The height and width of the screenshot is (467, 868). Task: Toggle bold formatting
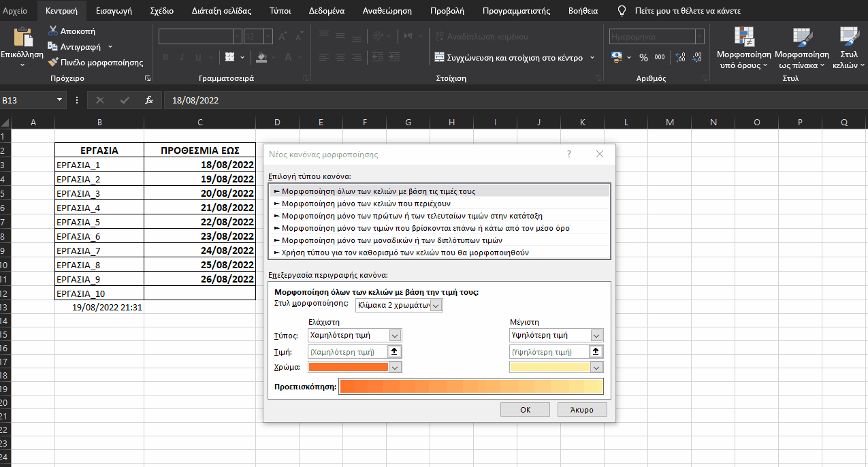click(164, 57)
